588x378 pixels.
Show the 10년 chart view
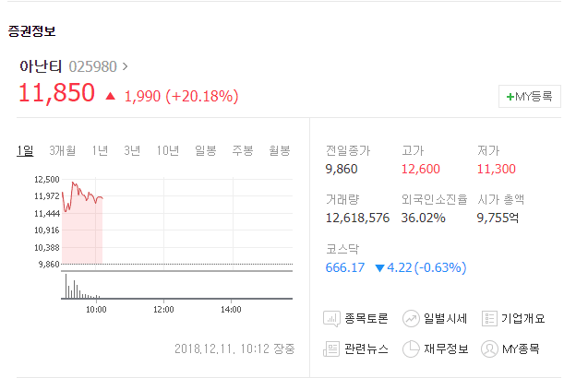pos(168,150)
